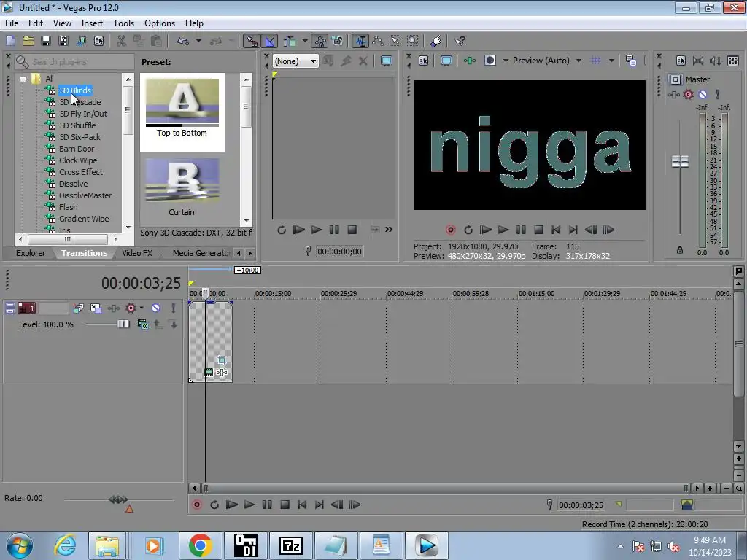Open the Tools menu

(x=123, y=23)
